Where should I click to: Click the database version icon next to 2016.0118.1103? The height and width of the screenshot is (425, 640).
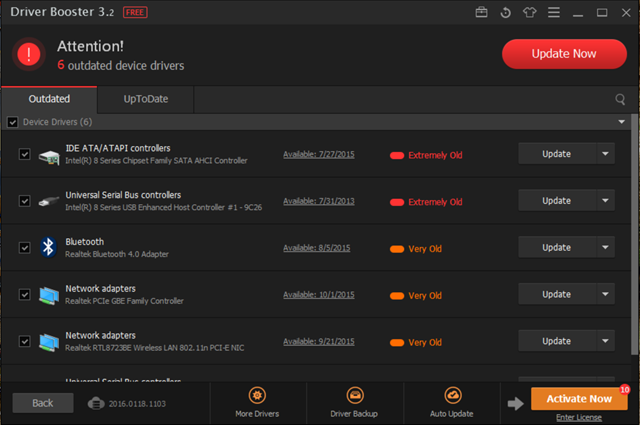(96, 404)
